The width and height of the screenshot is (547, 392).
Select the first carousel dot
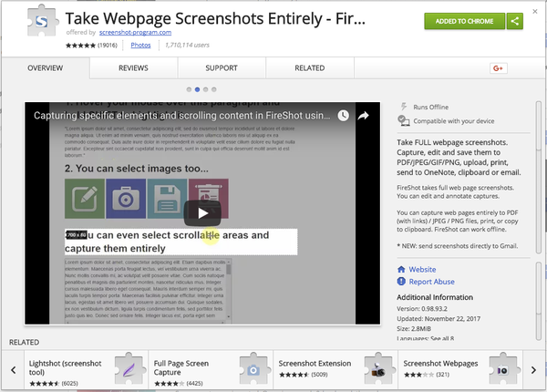click(x=189, y=89)
